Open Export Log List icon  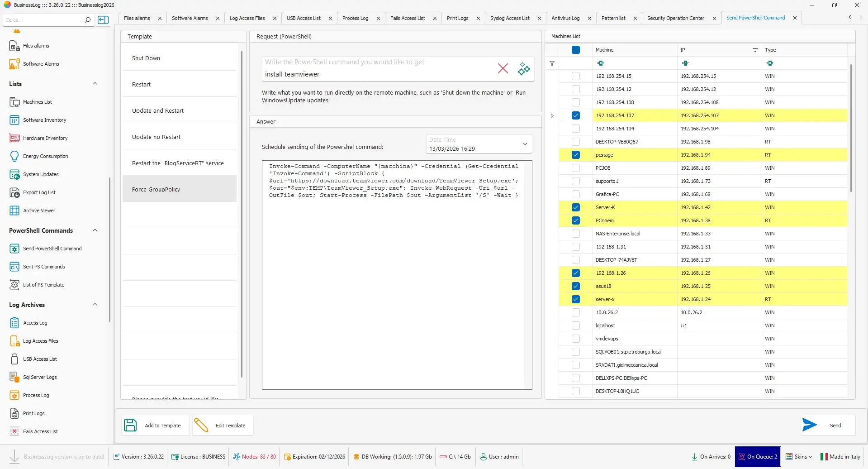pos(14,192)
